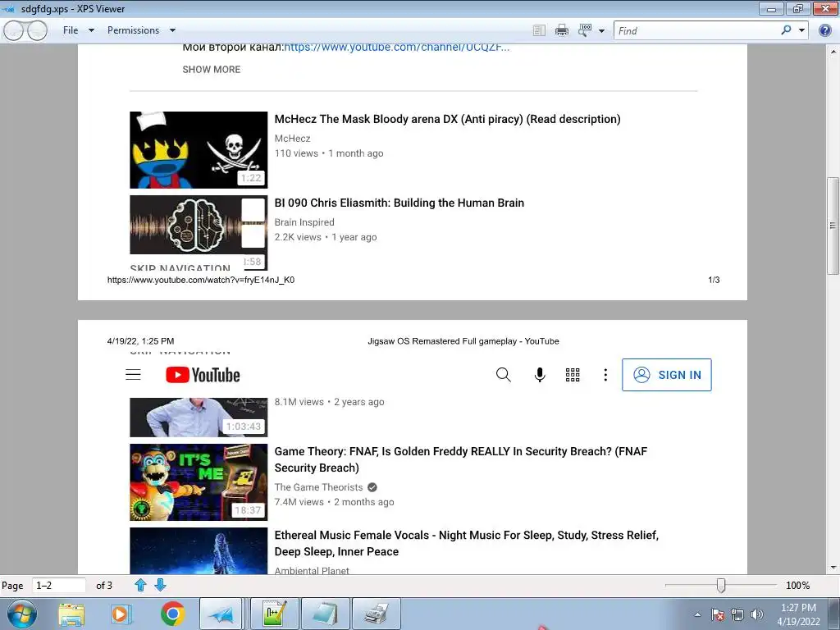Click the Print icon in the toolbar
Image resolution: width=840 pixels, height=630 pixels.
coord(561,30)
